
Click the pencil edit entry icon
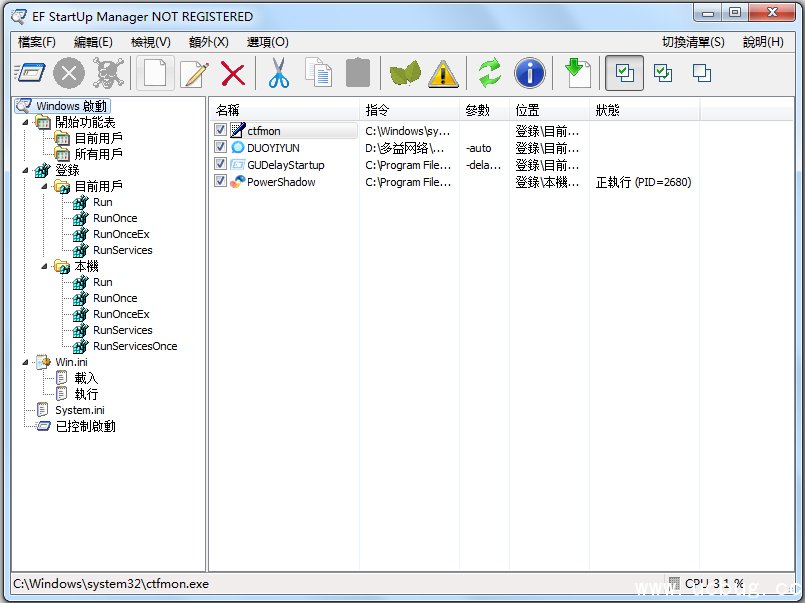(194, 73)
